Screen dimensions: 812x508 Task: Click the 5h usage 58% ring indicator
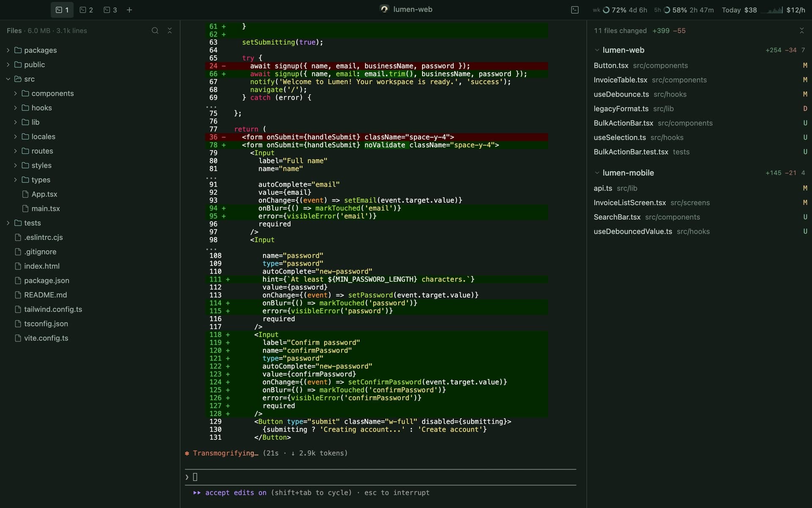pyautogui.click(x=667, y=10)
